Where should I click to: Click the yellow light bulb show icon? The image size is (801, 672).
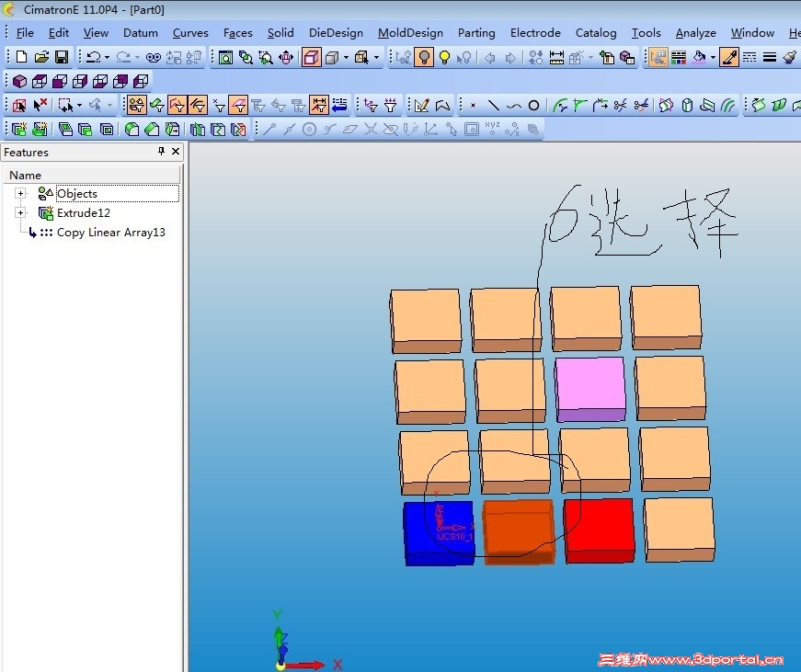[x=444, y=57]
